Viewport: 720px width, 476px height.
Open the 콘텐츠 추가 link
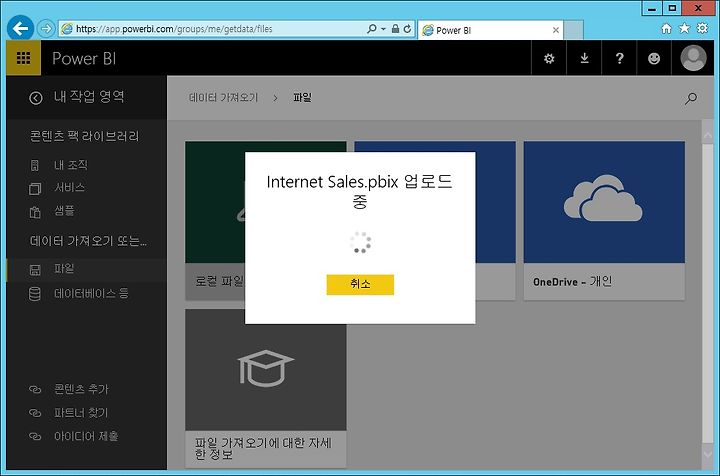(81, 389)
